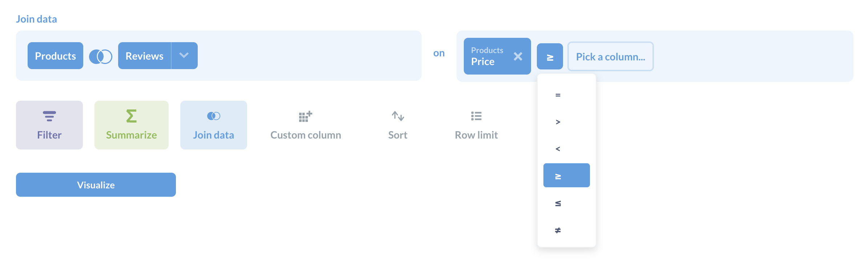Choose the not equal operator option
This screenshot has width=868, height=264.
(x=558, y=230)
